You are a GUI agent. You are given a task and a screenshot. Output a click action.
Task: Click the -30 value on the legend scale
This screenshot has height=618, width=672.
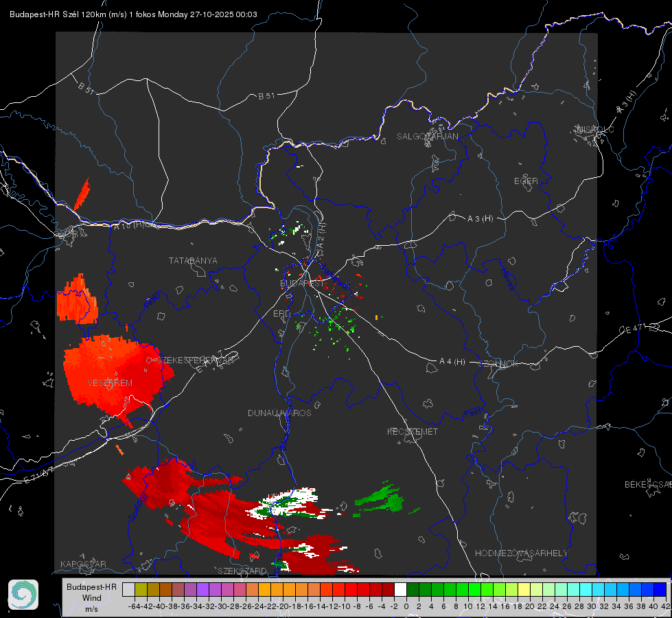coord(221,606)
